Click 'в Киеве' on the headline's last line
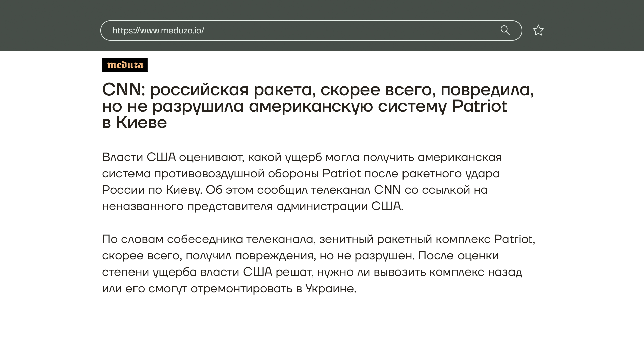This screenshot has width=644, height=362. click(135, 122)
